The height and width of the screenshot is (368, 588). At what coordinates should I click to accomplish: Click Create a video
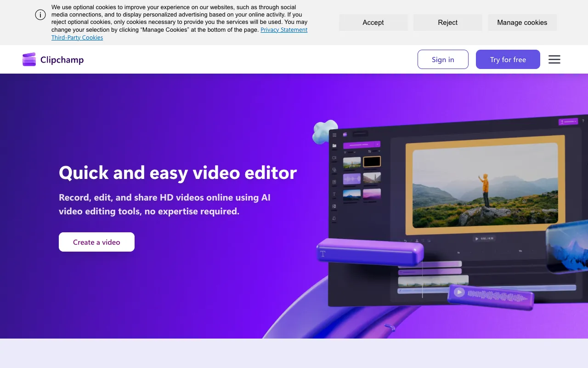pyautogui.click(x=96, y=242)
